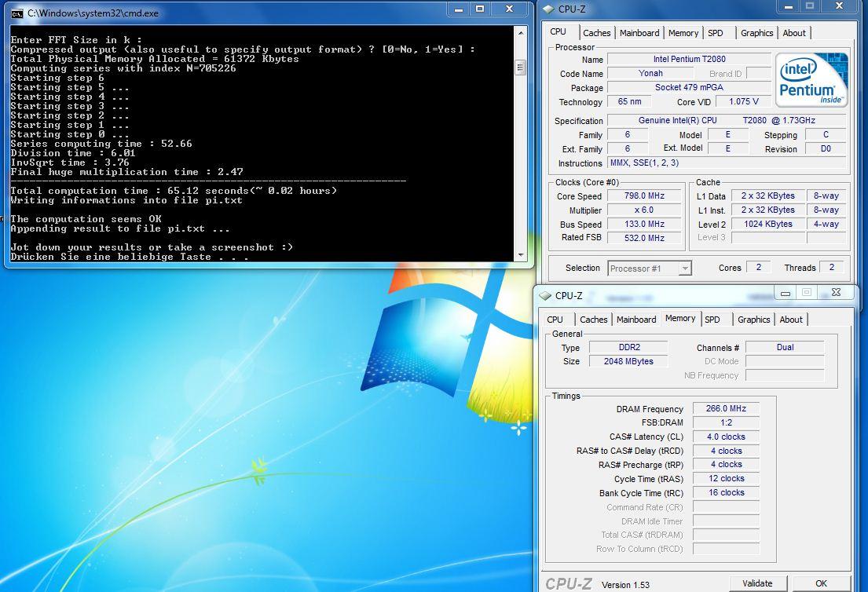Open Mainboard tab in lower CPU-Z window
Screen dimensions: 868x592
click(x=636, y=320)
